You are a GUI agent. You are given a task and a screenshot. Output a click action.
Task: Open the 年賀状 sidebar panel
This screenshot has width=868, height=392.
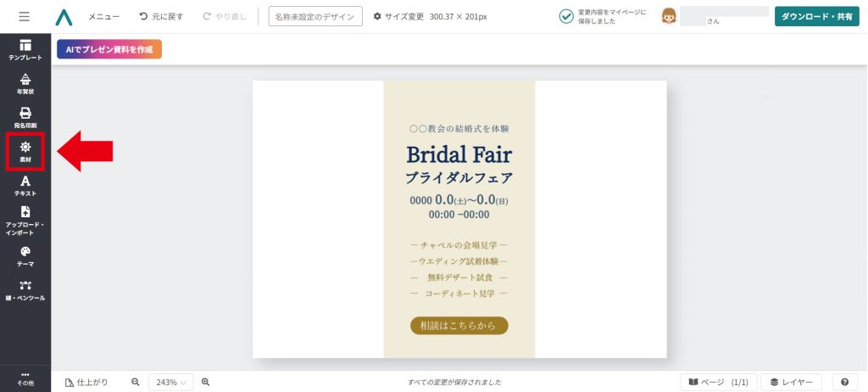(x=25, y=84)
